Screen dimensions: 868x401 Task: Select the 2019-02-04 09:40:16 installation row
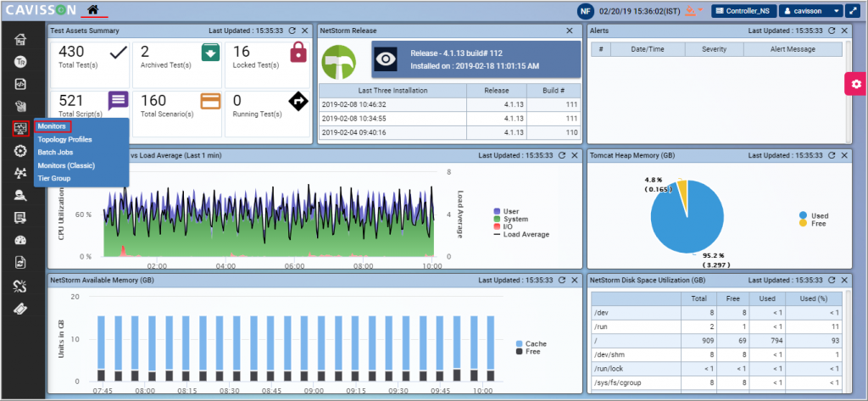tap(450, 132)
